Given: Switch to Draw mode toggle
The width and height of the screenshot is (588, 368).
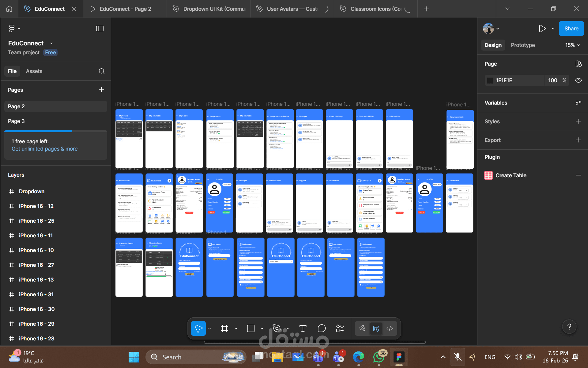Looking at the screenshot, I should click(x=362, y=328).
